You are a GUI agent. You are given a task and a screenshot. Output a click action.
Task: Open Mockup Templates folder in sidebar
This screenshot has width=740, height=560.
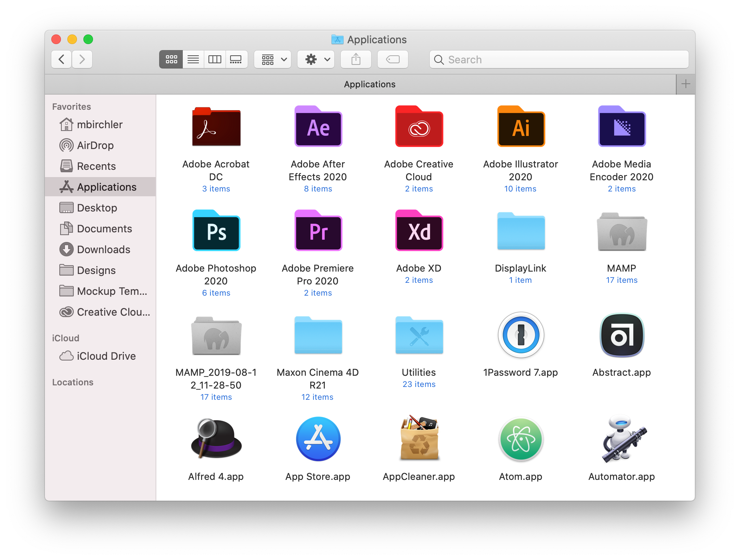[x=100, y=291]
